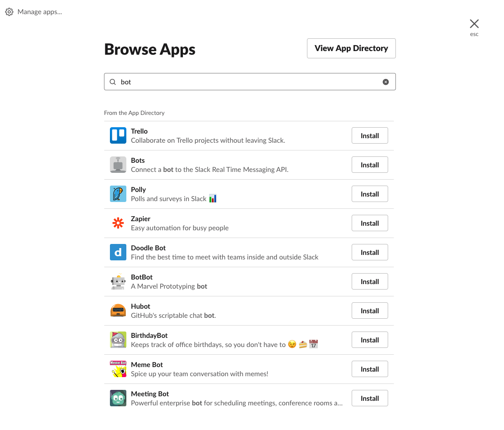504x430 pixels.
Task: Install the Zapier app
Action: click(x=369, y=223)
